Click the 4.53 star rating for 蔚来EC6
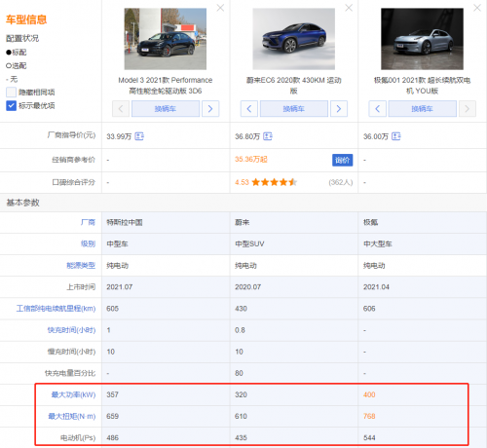This screenshot has width=487, height=448. coord(266,182)
